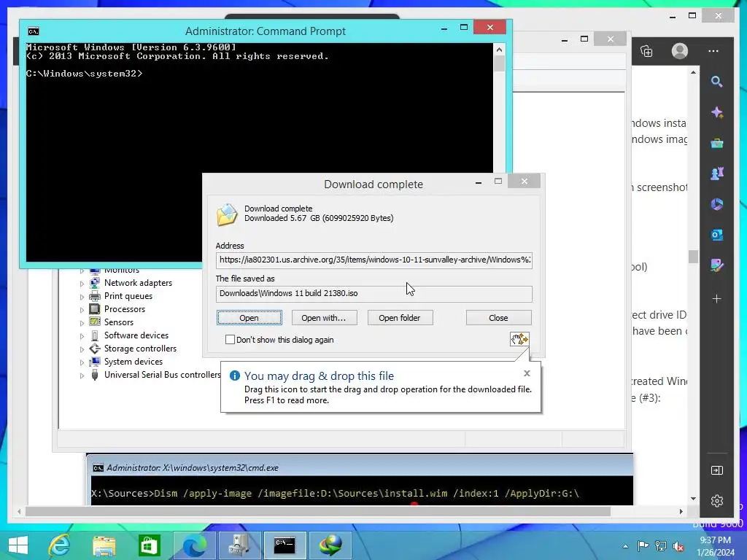Select Network adapters in Device Manager
The width and height of the screenshot is (747, 560).
(x=138, y=283)
